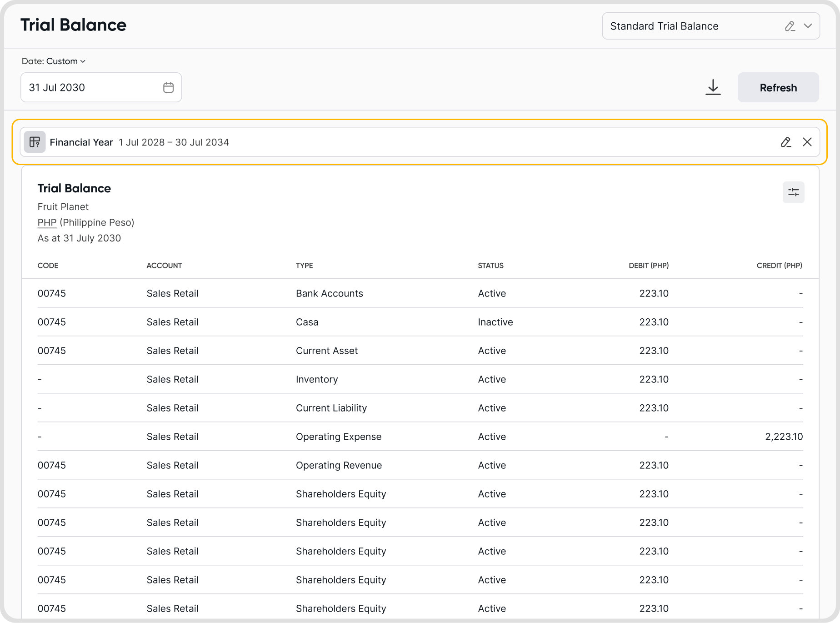Viewport: 840px width, 623px height.
Task: Select the Operating Expense type cell
Action: pos(339,437)
